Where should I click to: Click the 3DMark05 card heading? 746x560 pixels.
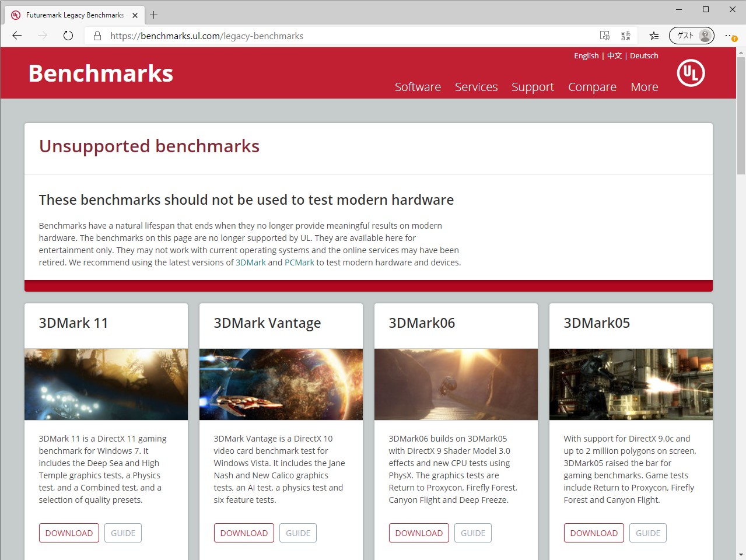click(597, 323)
